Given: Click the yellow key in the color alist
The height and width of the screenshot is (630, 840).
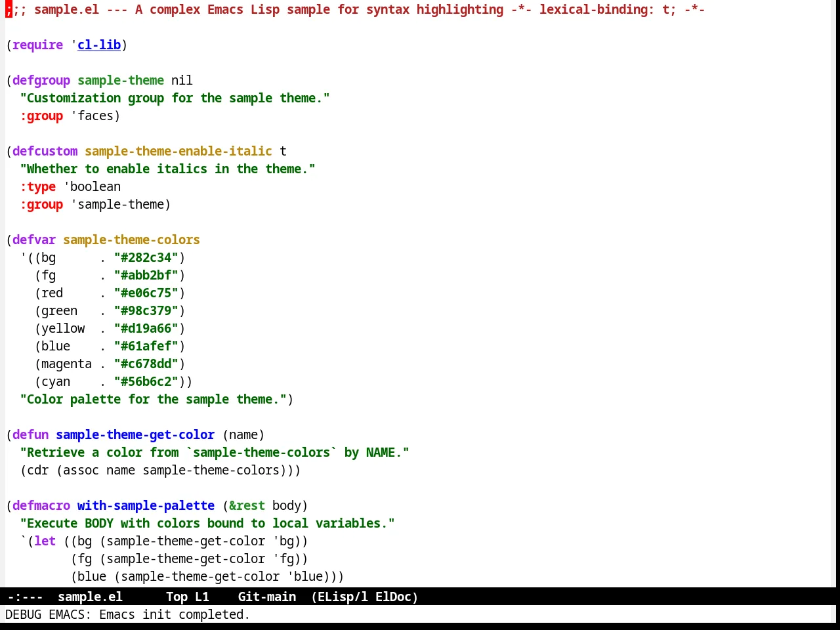Looking at the screenshot, I should click(x=63, y=328).
